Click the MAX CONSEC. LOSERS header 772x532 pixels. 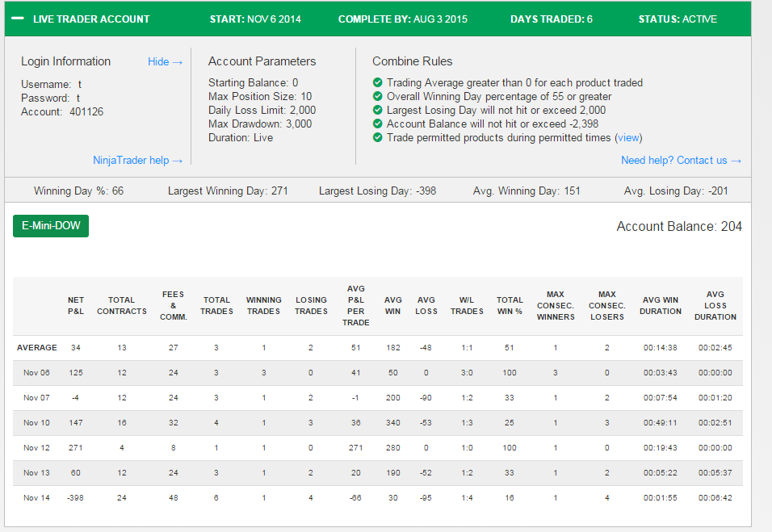tap(607, 306)
